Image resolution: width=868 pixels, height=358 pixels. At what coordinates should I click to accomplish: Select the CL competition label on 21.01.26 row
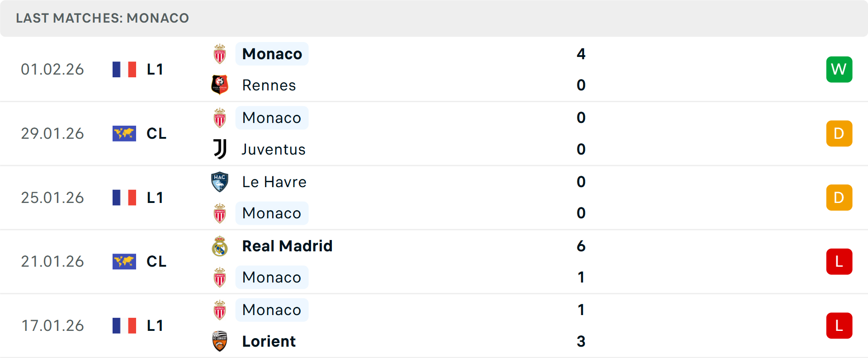coord(156,262)
